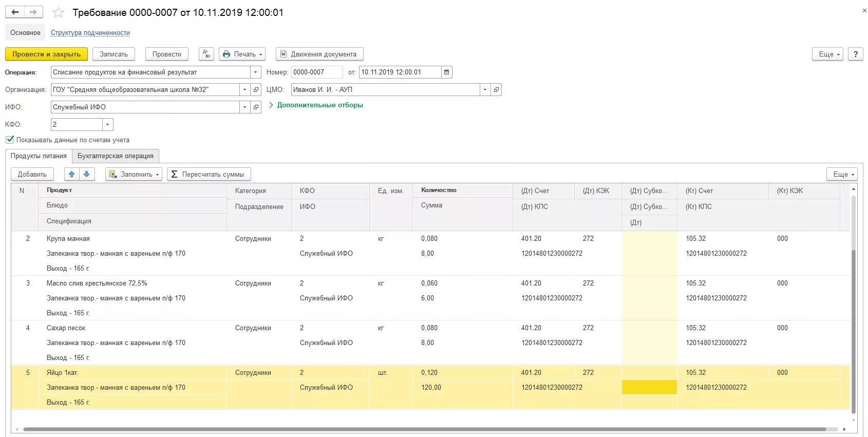Open calendar picker for document date
The image size is (868, 437).
446,72
